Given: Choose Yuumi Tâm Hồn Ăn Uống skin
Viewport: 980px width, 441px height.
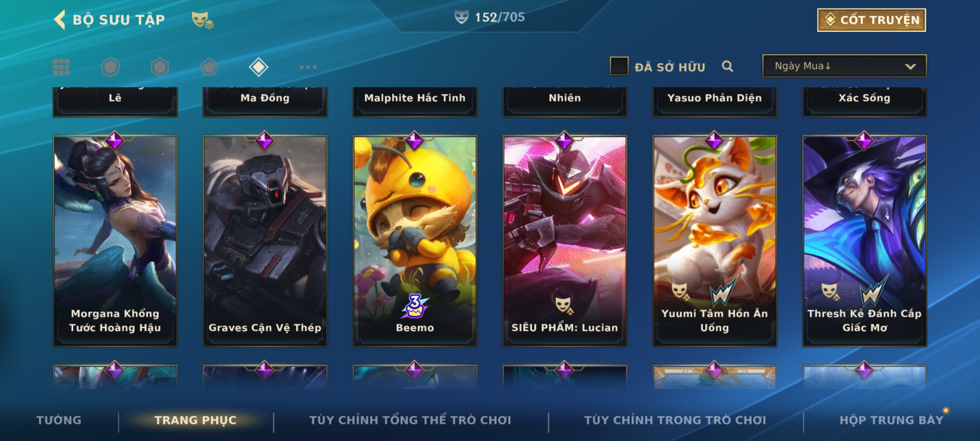Looking at the screenshot, I should (x=715, y=241).
